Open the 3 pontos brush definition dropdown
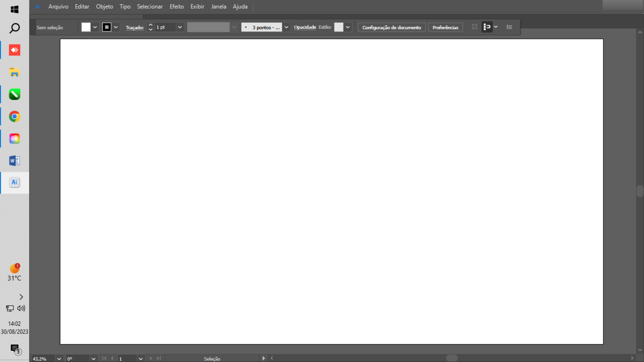The image size is (644, 362). click(286, 27)
